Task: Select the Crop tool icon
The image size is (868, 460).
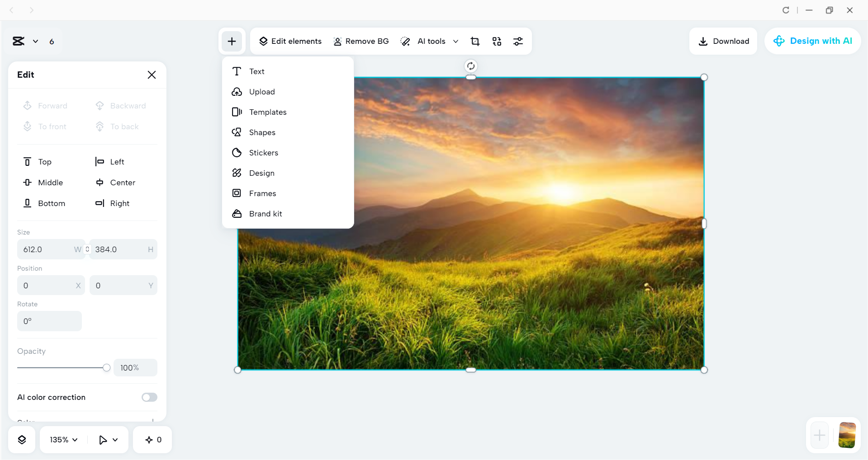Action: pos(475,41)
